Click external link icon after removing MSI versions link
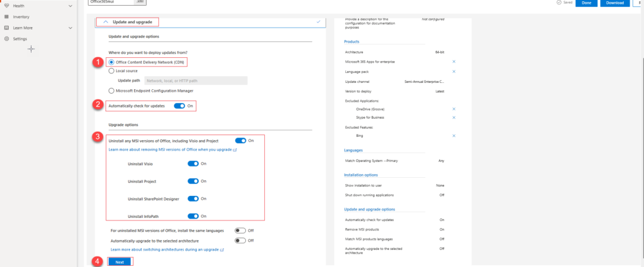The height and width of the screenshot is (267, 644). coord(235,150)
